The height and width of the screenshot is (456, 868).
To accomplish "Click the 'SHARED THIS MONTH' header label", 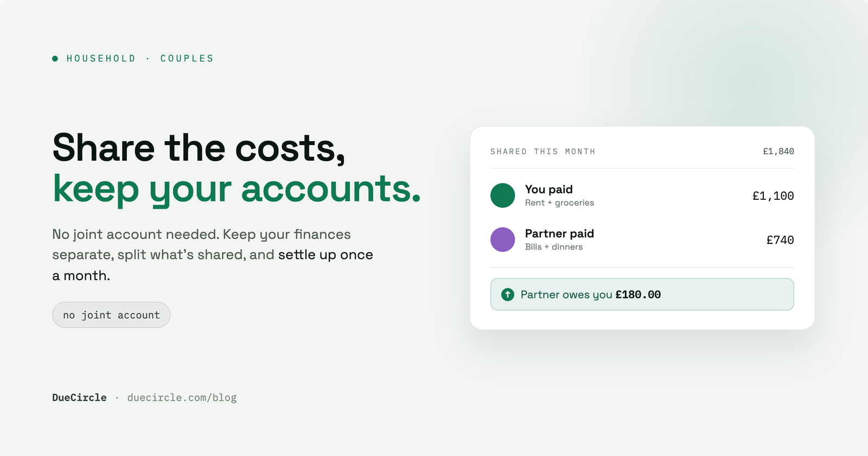I will coord(542,151).
